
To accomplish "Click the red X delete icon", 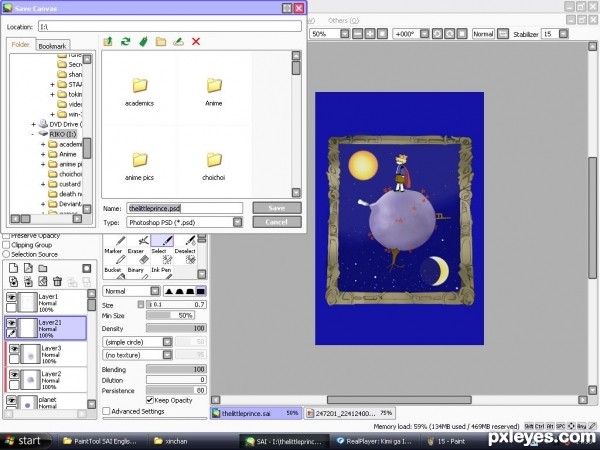I will point(196,41).
